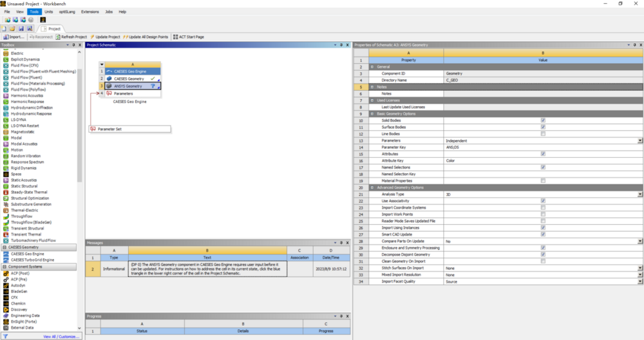The image size is (644, 340).
Task: Select BladeGen component in the Toolbox
Action: coord(18,292)
